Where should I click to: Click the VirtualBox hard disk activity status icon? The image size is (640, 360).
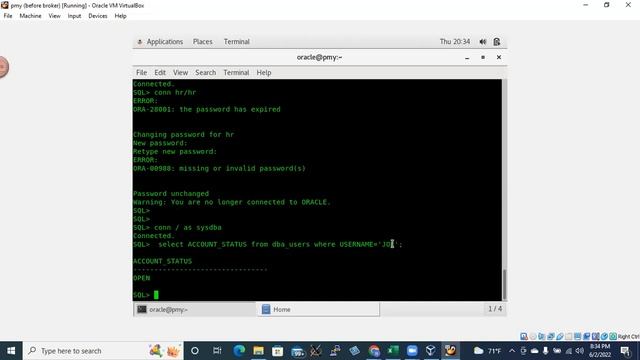click(x=524, y=336)
